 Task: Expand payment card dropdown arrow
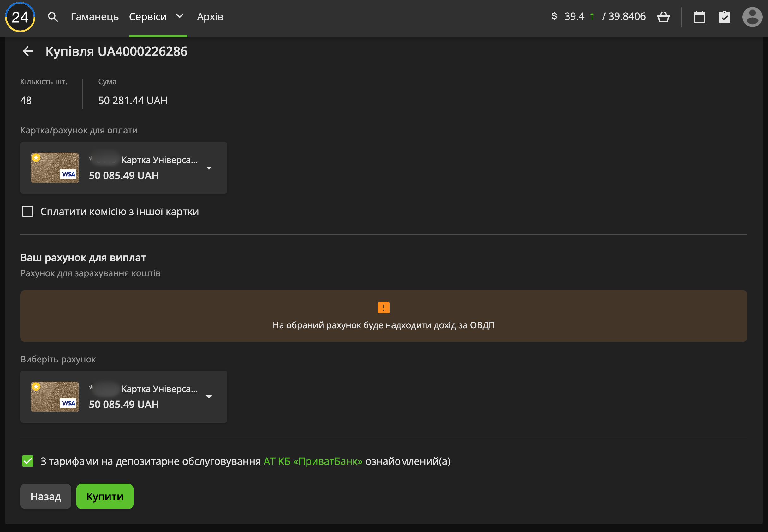(x=209, y=168)
